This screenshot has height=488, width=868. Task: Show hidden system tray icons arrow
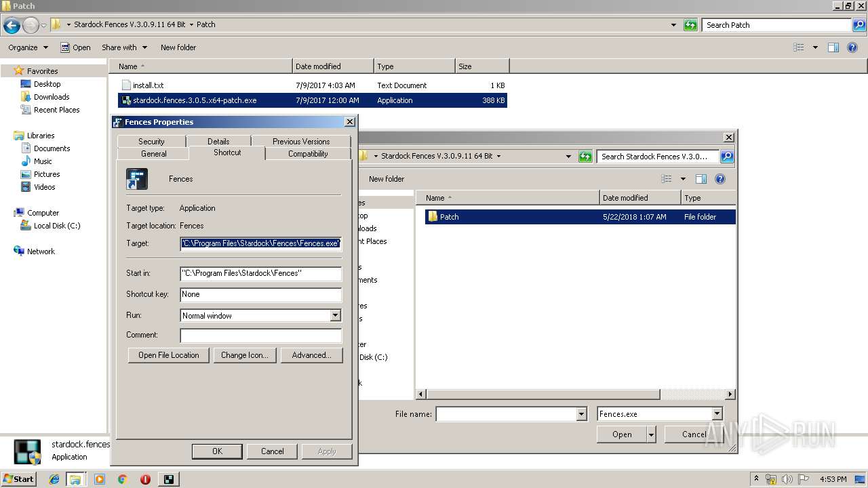[756, 479]
